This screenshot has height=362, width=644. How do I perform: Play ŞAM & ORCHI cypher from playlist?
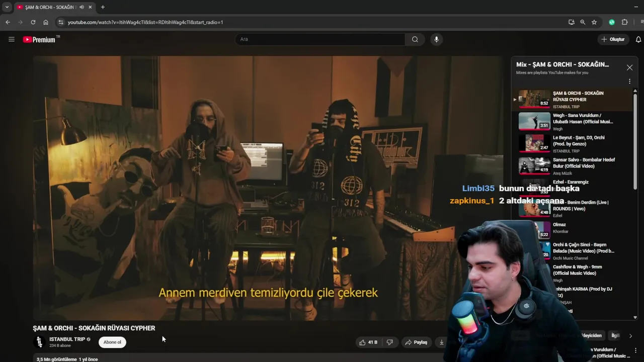point(573,99)
